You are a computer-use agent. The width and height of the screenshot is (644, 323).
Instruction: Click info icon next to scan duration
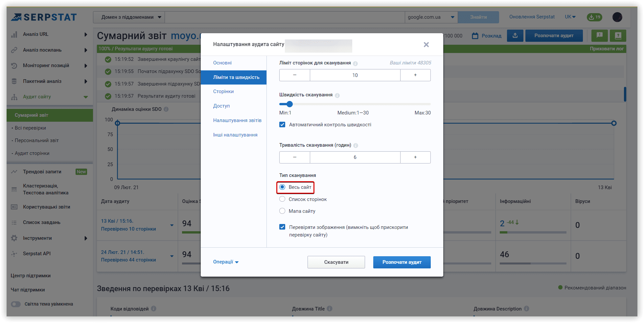click(x=356, y=145)
